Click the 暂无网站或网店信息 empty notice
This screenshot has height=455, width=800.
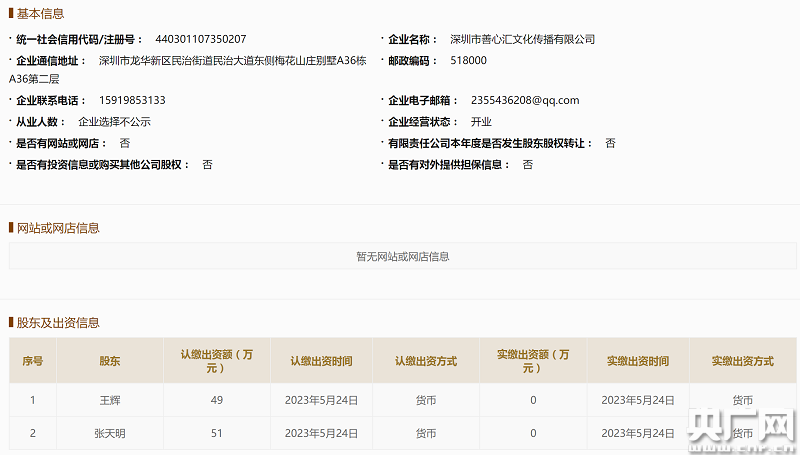point(403,256)
